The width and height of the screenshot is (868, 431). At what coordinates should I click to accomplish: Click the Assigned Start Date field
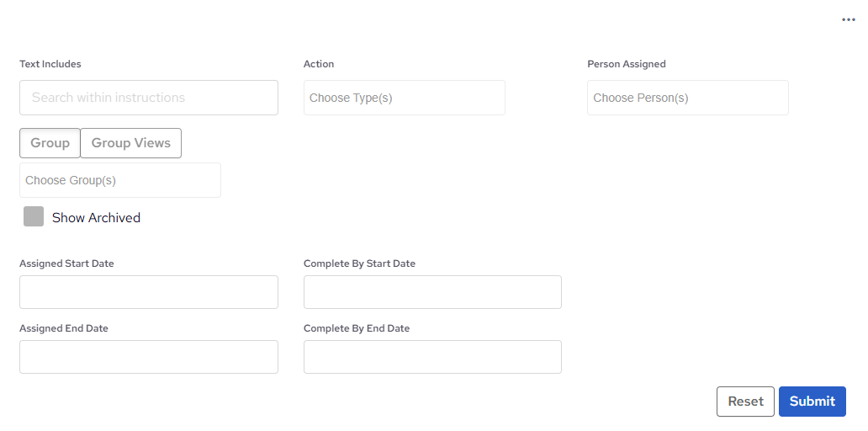point(148,292)
